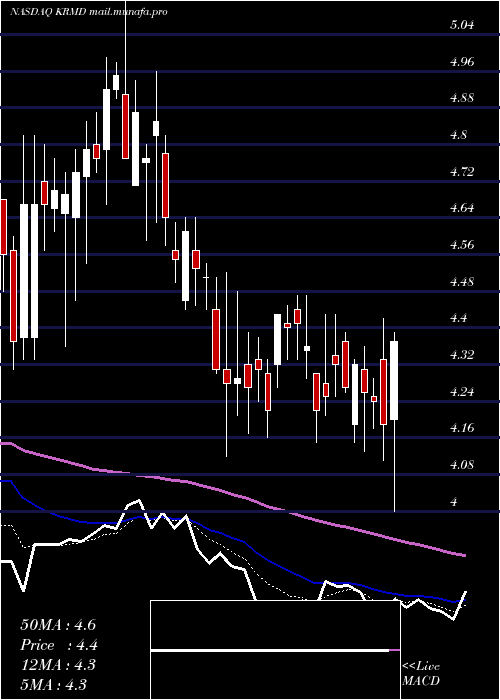Image resolution: width=500 pixels, height=700 pixels.
Task: Click the 4.08 price axis label
Action: click(x=462, y=465)
